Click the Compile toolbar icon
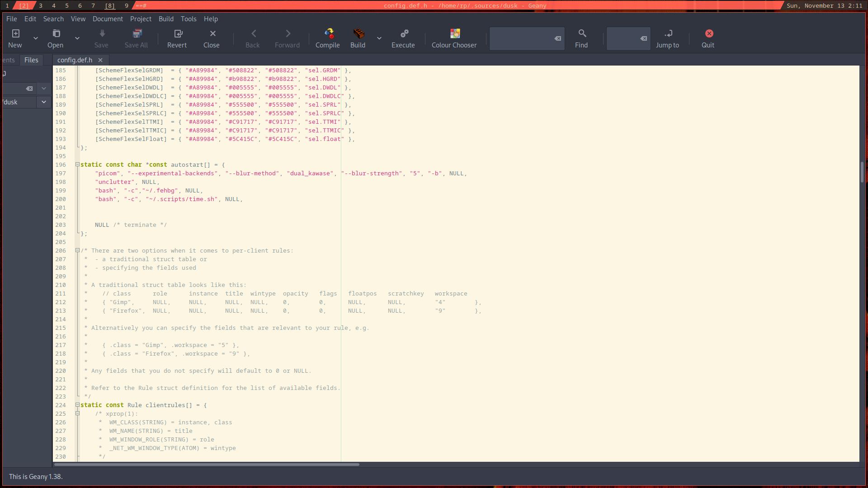 [x=327, y=38]
